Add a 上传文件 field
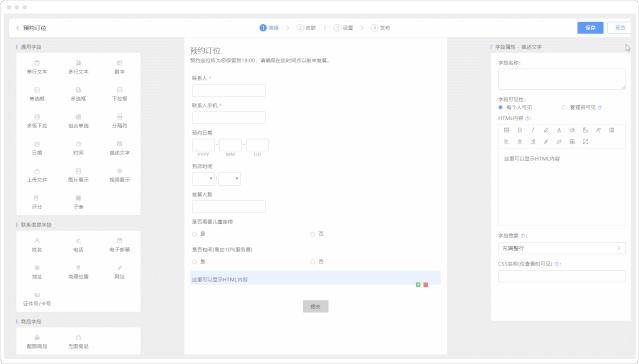This screenshot has width=639, height=364. 37,176
